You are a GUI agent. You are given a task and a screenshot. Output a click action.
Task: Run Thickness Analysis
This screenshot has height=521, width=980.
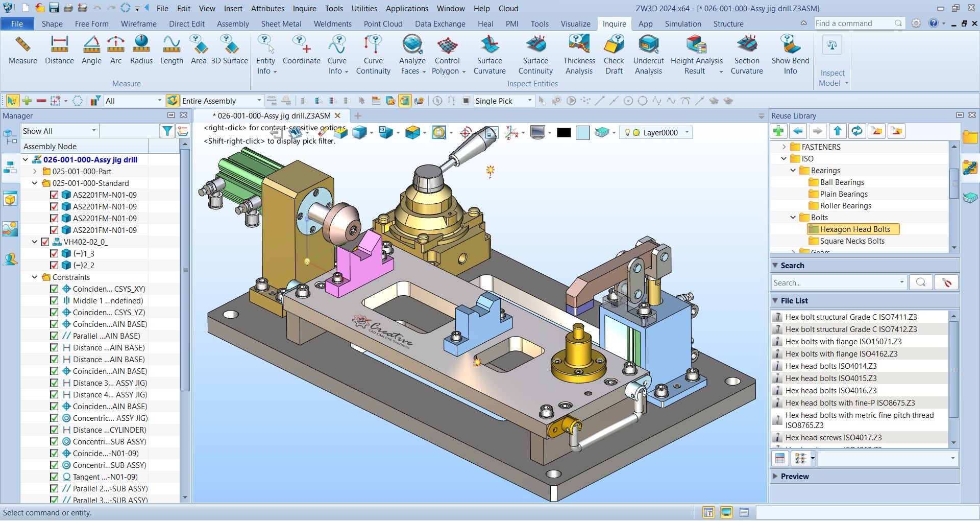click(x=579, y=55)
